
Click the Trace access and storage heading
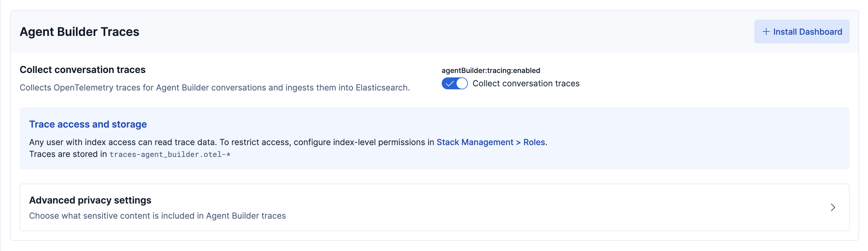coord(88,124)
